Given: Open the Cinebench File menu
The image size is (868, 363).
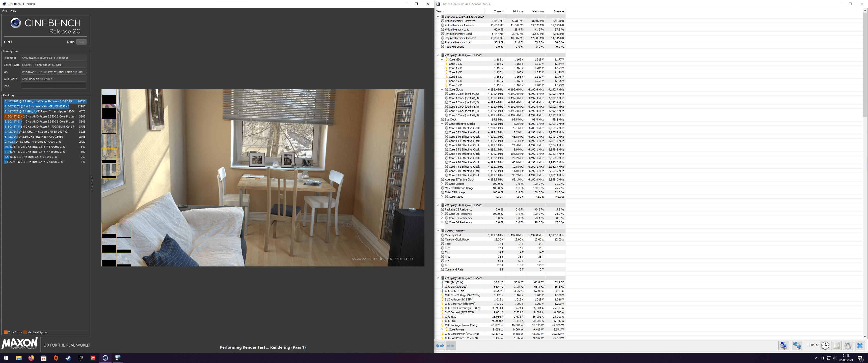Looking at the screenshot, I should pos(4,11).
